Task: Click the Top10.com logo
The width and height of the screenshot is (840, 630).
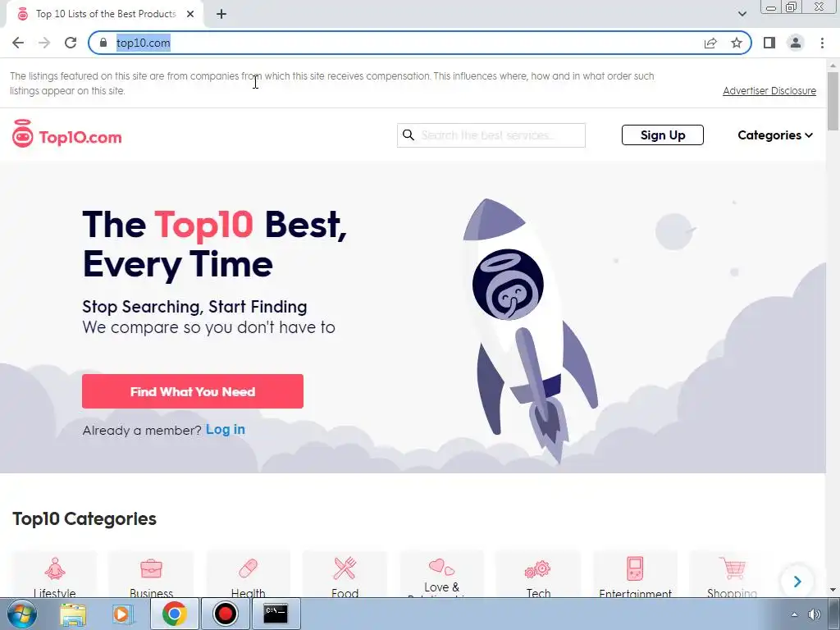Action: 67,134
